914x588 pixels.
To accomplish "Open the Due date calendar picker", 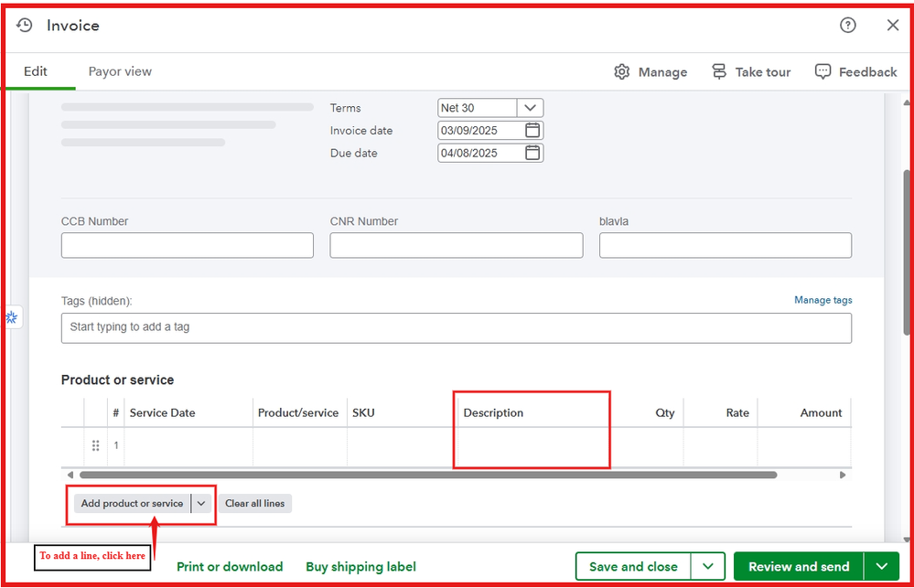I will pos(532,153).
